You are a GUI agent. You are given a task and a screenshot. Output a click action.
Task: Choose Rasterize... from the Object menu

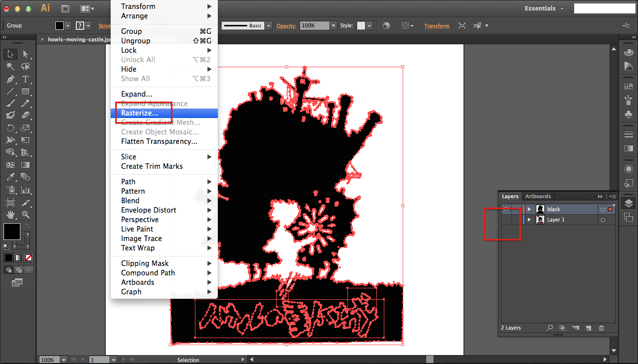coord(164,113)
